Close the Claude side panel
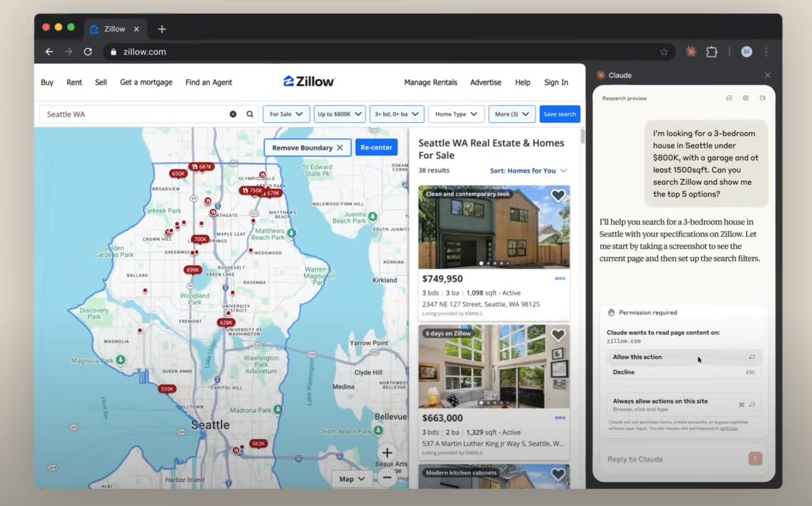The width and height of the screenshot is (812, 506). pos(767,76)
